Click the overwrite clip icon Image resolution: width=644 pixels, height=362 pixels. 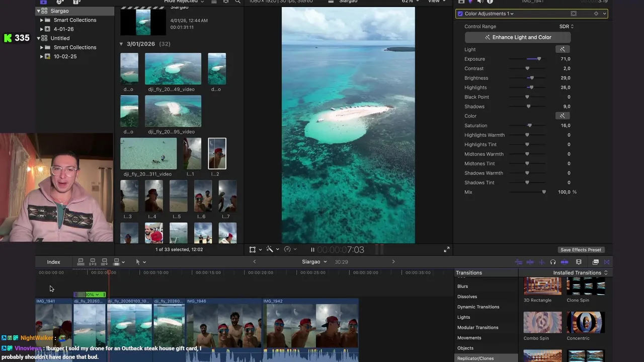tap(117, 262)
